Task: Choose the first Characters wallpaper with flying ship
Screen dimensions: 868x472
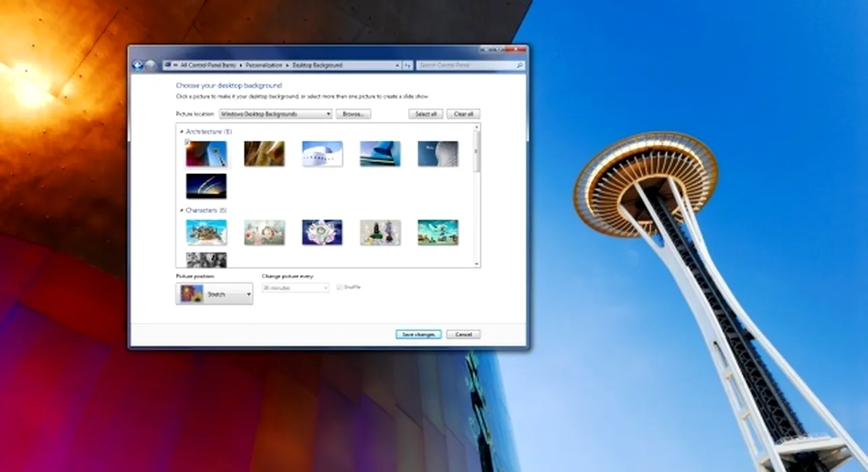Action: (x=206, y=233)
